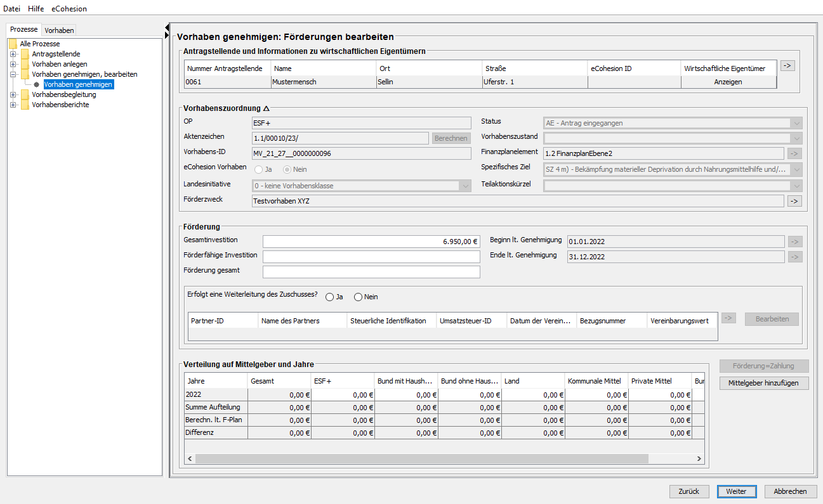Open the Alle Prozesse folder icon
The height and width of the screenshot is (504, 823).
click(13, 44)
